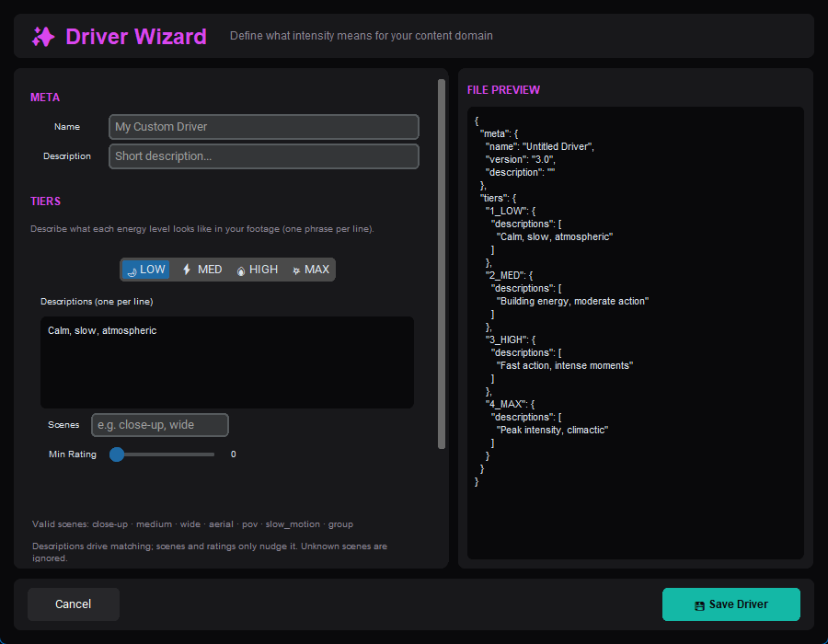Click the Cancel button
Screen dimensions: 828x644
74,604
